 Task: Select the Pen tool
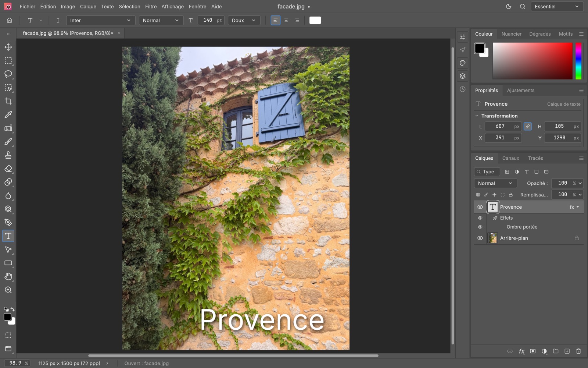point(8,222)
